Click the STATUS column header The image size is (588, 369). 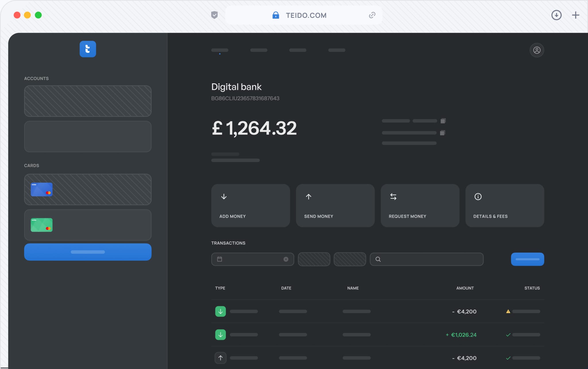click(x=532, y=288)
